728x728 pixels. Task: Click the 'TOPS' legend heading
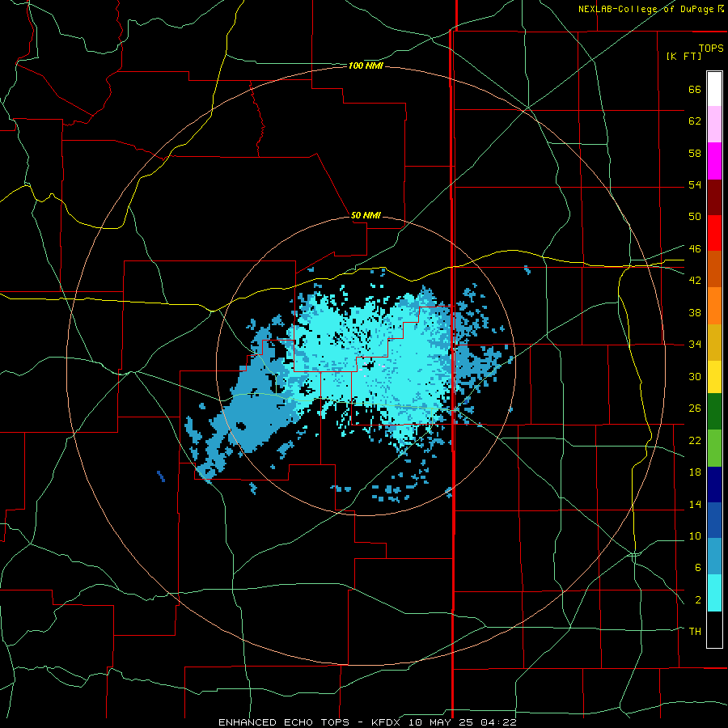coord(711,49)
